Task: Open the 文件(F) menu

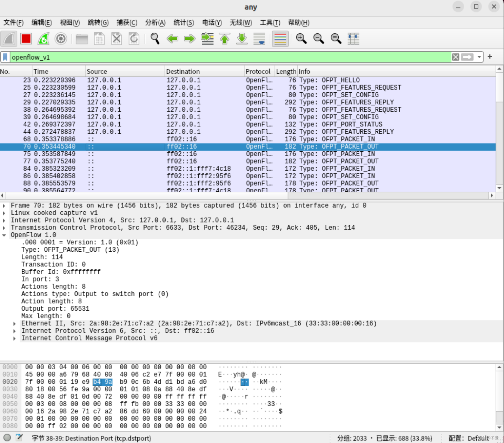Action: (x=14, y=22)
